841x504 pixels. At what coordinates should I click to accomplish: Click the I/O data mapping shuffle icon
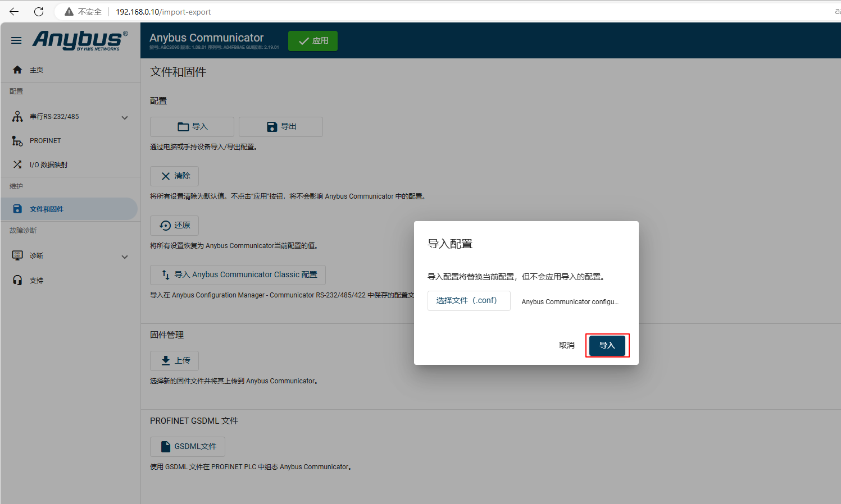[17, 164]
